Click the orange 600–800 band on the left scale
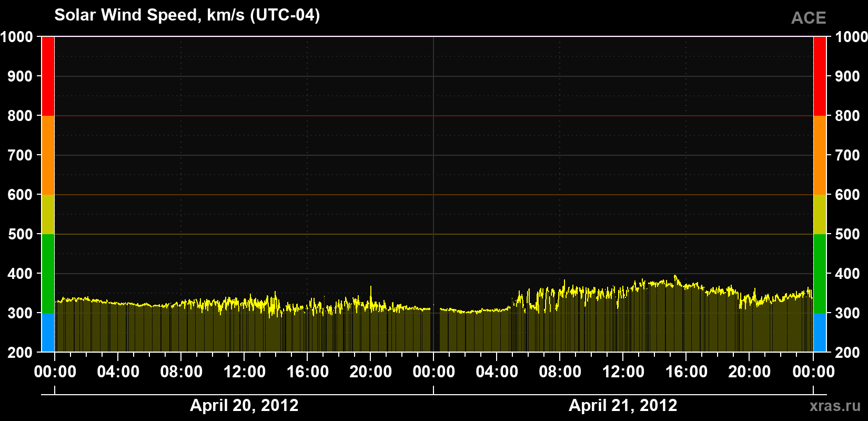 tap(48, 155)
